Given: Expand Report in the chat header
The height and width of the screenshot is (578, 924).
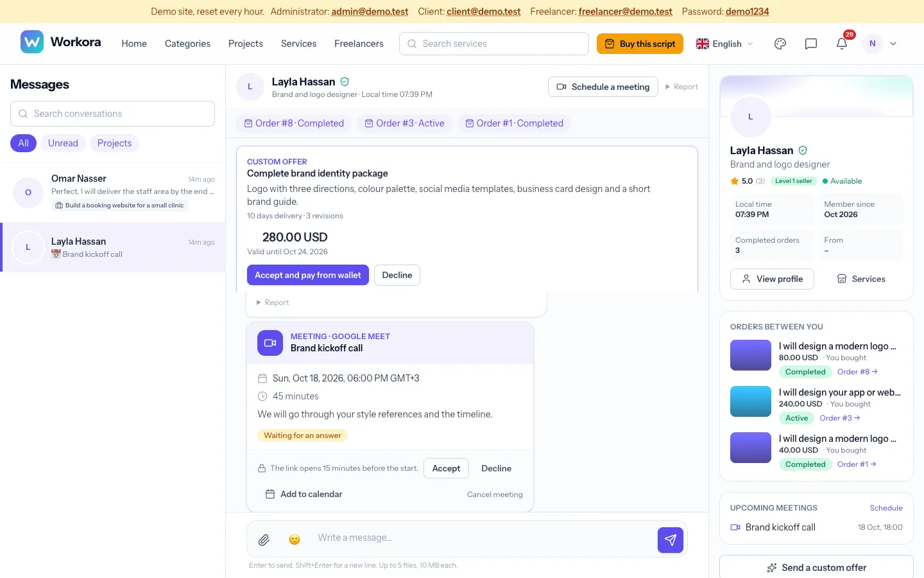Looking at the screenshot, I should coord(681,87).
